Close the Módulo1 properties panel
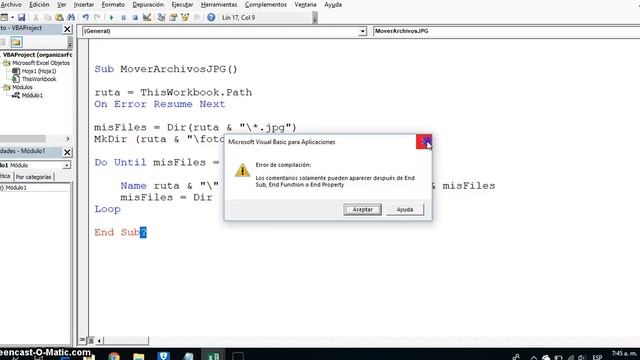The image size is (640, 360). pos(67,152)
